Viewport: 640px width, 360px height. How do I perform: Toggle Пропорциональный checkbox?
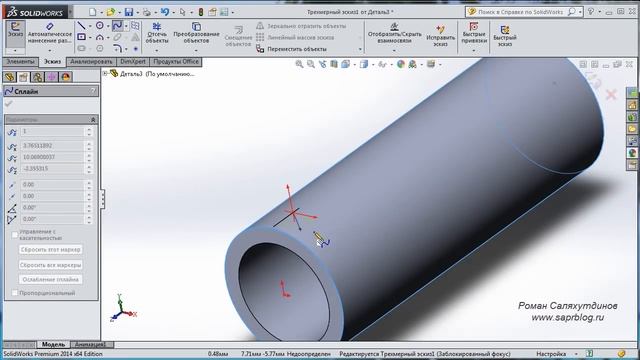[15, 293]
